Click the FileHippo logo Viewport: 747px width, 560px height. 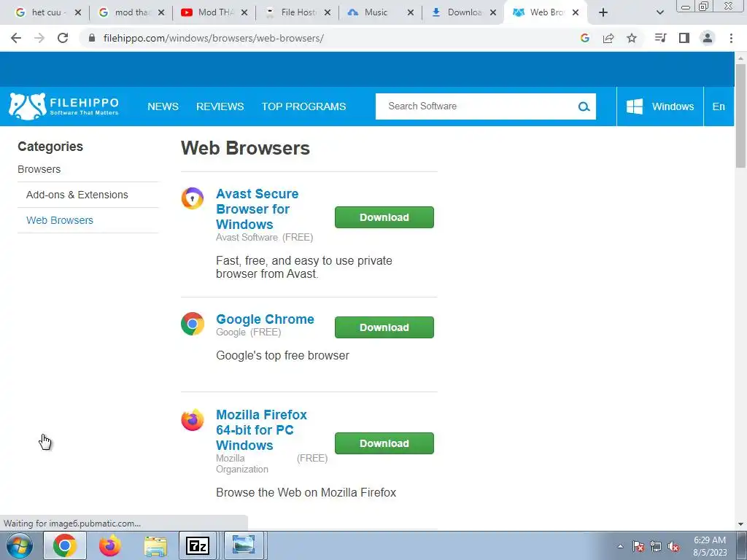64,106
